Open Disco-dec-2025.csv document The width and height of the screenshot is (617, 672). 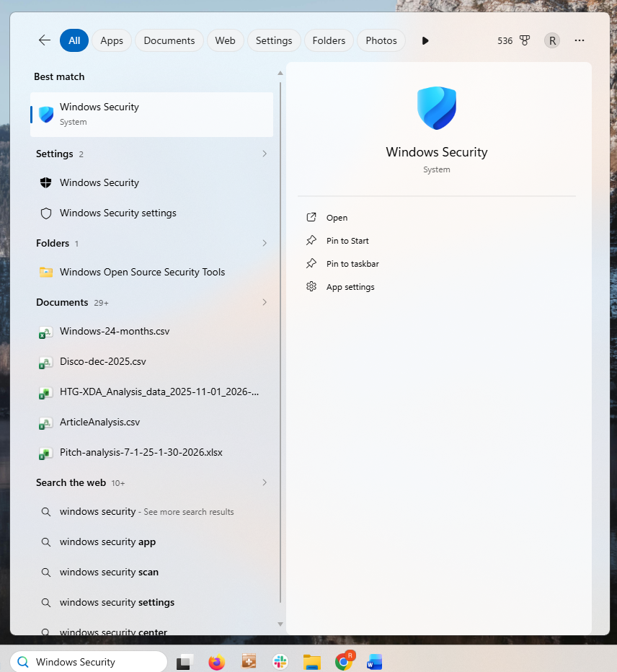(x=151, y=362)
